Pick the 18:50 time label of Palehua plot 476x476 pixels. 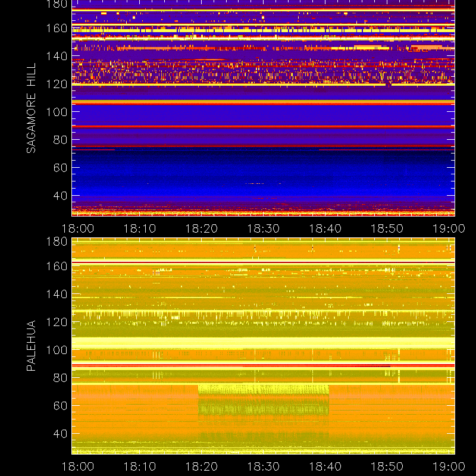(x=387, y=466)
